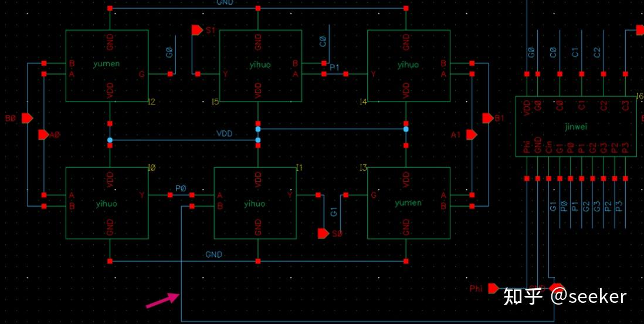Select the A1 input pin symbol
Image resolution: width=644 pixels, height=324 pixels.
(x=472, y=135)
